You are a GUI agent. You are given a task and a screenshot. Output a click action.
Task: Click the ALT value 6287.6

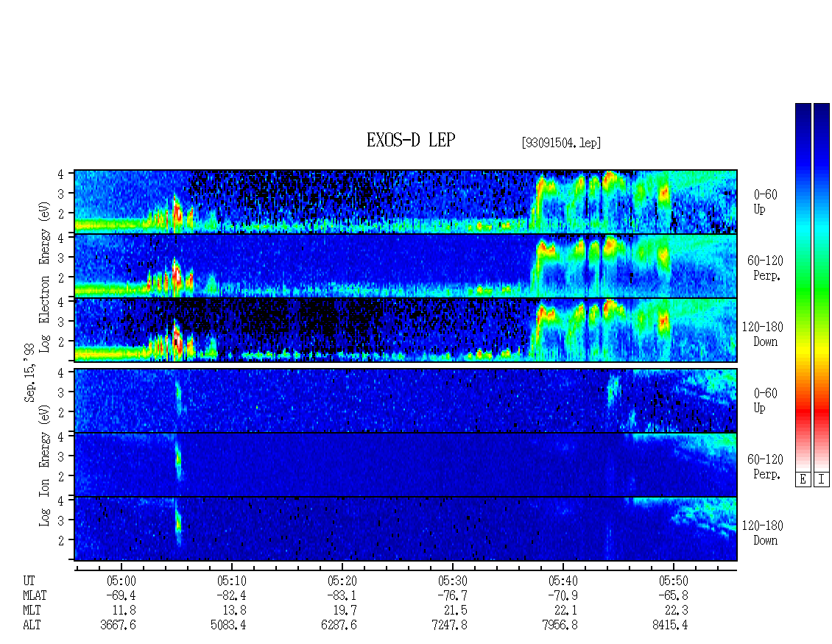coord(339,626)
